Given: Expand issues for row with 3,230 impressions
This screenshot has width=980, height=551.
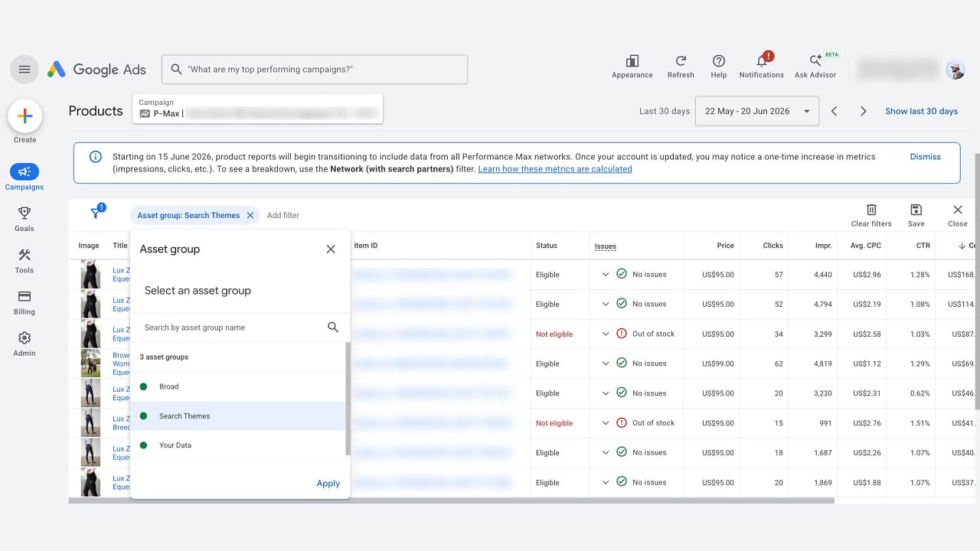Looking at the screenshot, I should (605, 393).
